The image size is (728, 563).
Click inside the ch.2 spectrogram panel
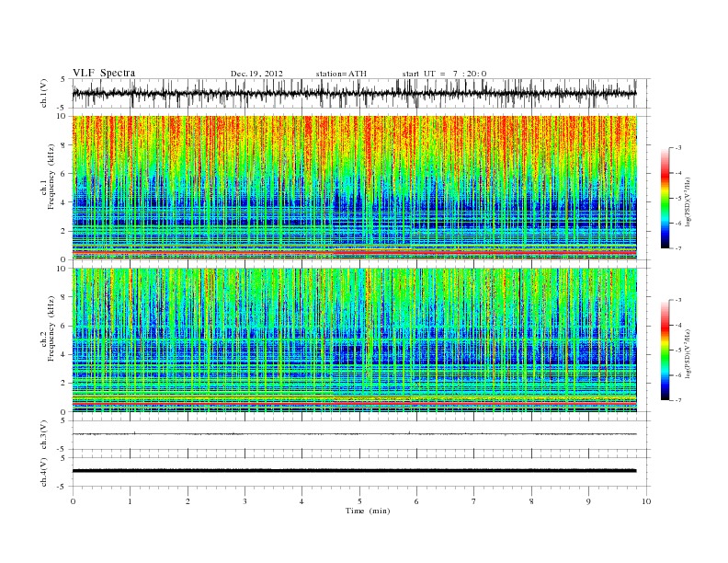(x=354, y=340)
